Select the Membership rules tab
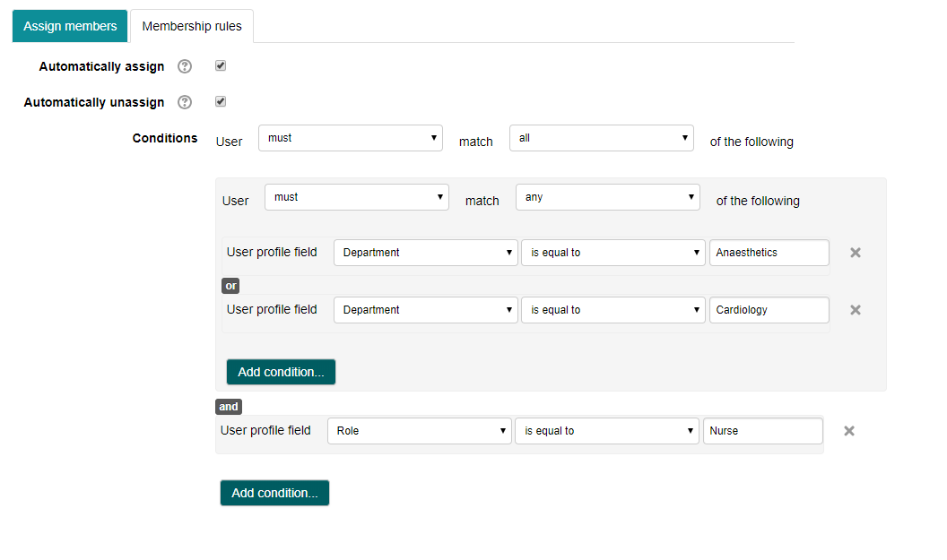The width and height of the screenshot is (947, 560). point(192,26)
